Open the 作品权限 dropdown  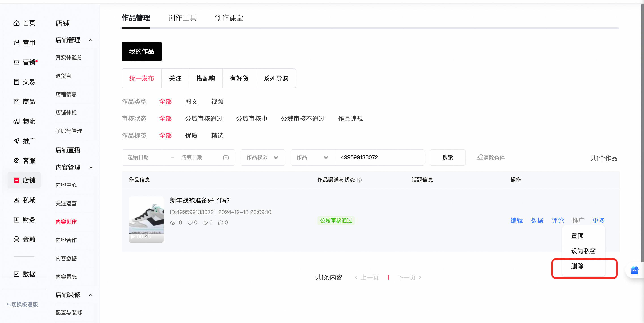coord(263,157)
